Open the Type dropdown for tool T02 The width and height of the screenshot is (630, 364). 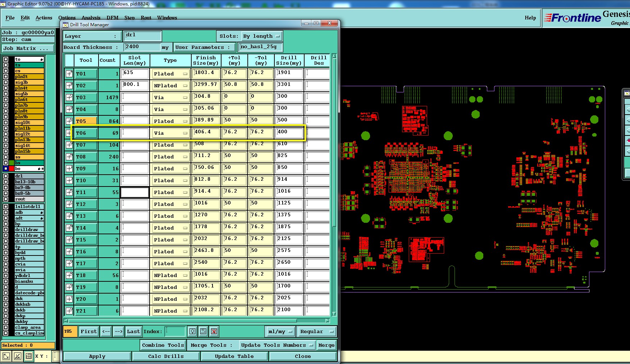coord(170,86)
